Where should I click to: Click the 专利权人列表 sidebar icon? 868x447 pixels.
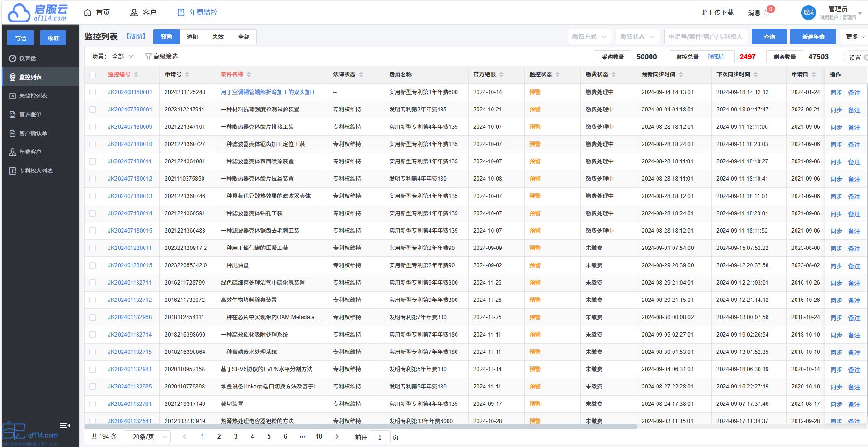tap(13, 171)
